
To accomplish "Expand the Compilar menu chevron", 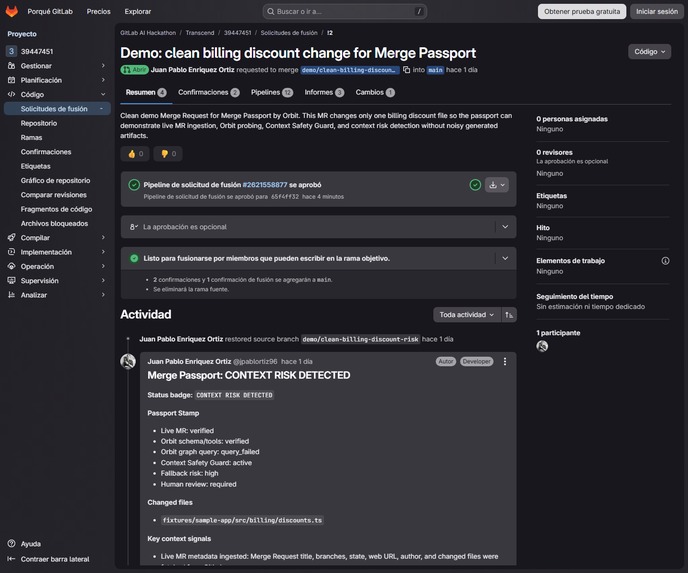I will coord(103,238).
